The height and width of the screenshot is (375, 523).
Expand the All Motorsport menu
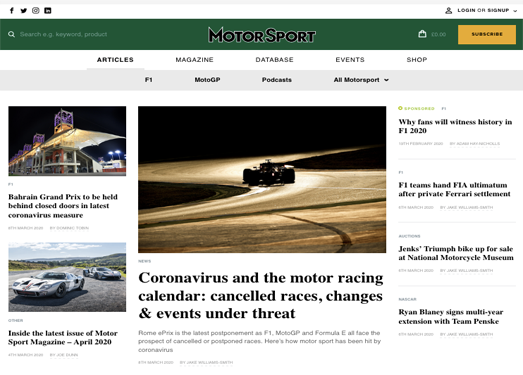pos(361,80)
